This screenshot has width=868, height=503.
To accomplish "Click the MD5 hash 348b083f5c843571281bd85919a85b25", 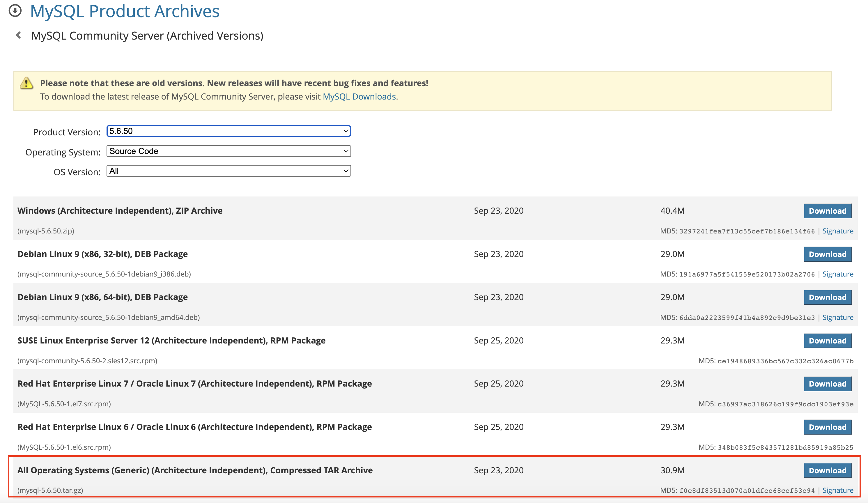I will click(785, 447).
